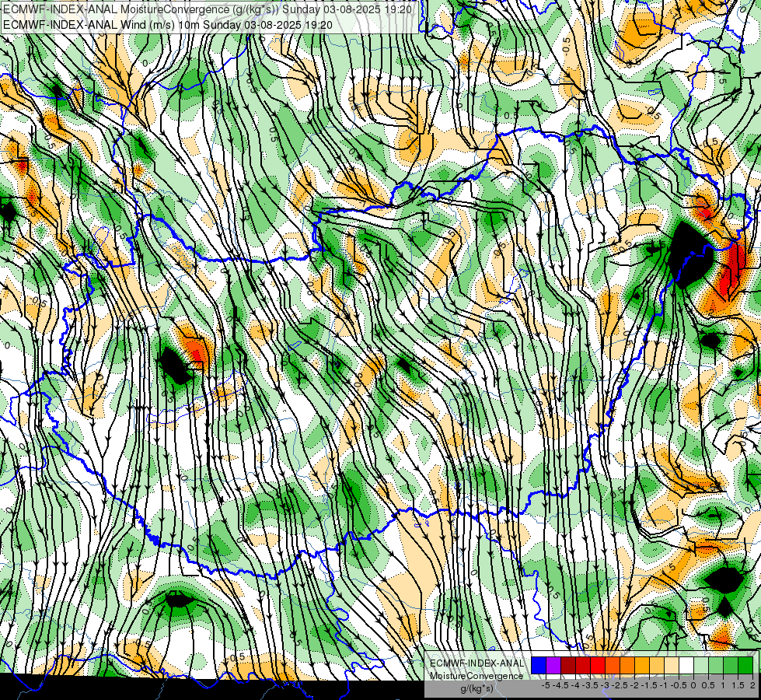This screenshot has height=700, width=761.
Task: Click the 0 tick label on the legend
Action: [694, 685]
